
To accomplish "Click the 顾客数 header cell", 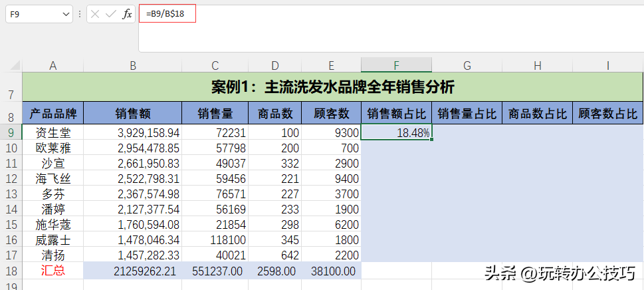I will pos(332,113).
